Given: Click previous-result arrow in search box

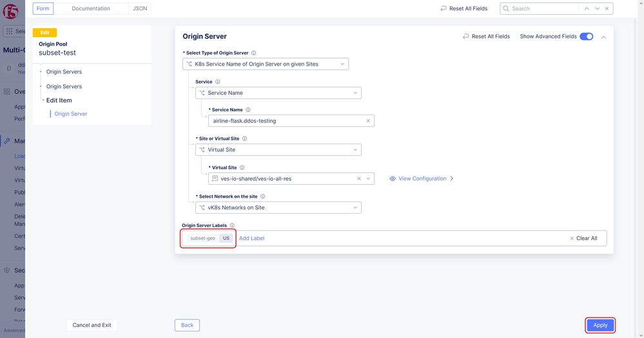Looking at the screenshot, I should [x=586, y=8].
